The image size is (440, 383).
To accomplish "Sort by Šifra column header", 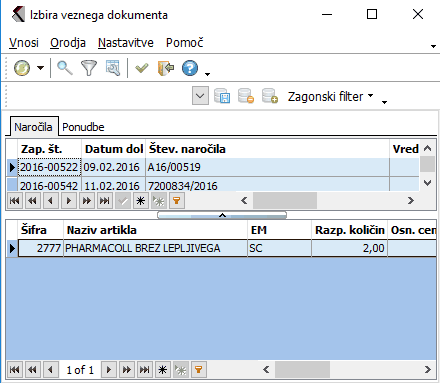I will point(41,230).
